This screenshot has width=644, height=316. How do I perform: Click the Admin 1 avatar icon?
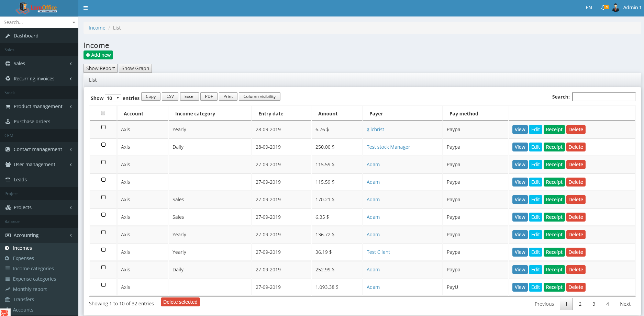tap(615, 7)
